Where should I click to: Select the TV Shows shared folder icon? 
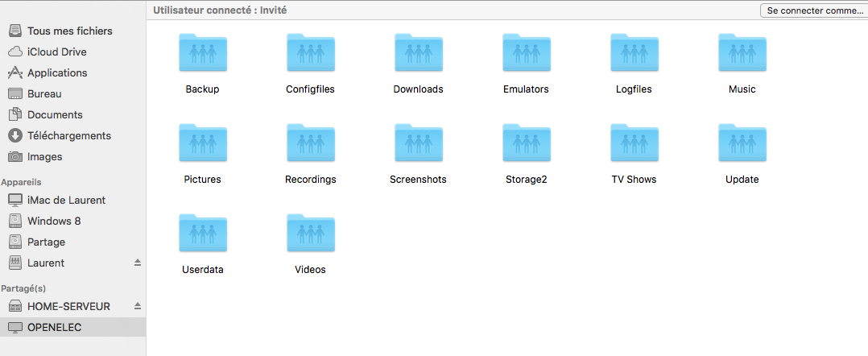(x=634, y=143)
